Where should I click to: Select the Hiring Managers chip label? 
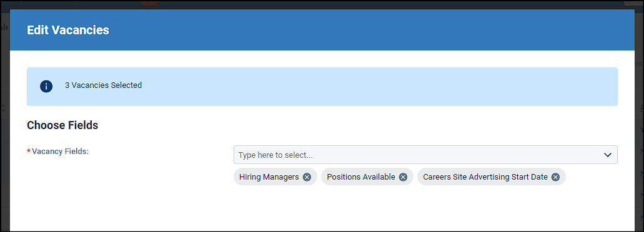pos(269,177)
